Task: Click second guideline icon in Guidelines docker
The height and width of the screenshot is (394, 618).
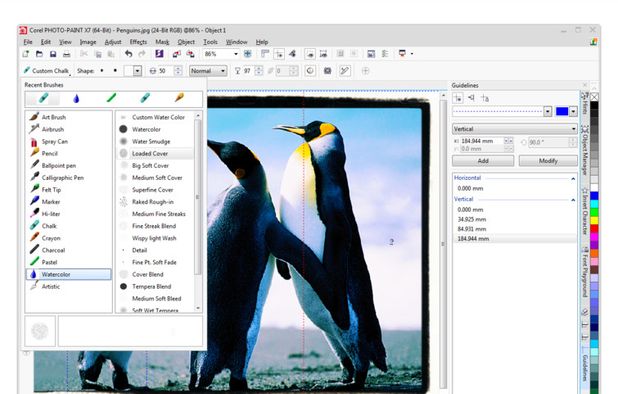Action: [471, 98]
